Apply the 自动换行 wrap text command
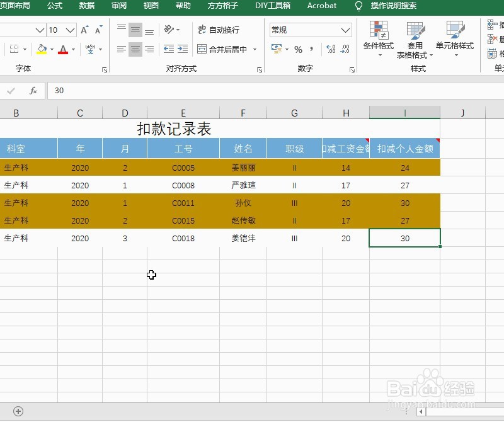 (219, 30)
